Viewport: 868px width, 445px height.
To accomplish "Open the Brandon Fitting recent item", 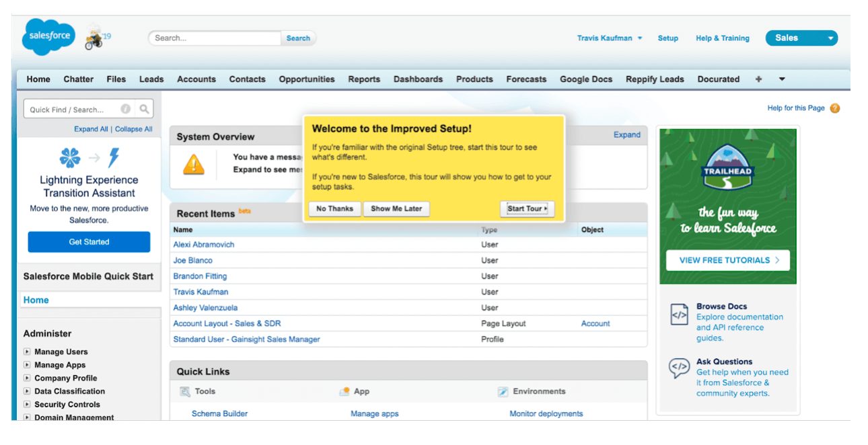I will (200, 276).
